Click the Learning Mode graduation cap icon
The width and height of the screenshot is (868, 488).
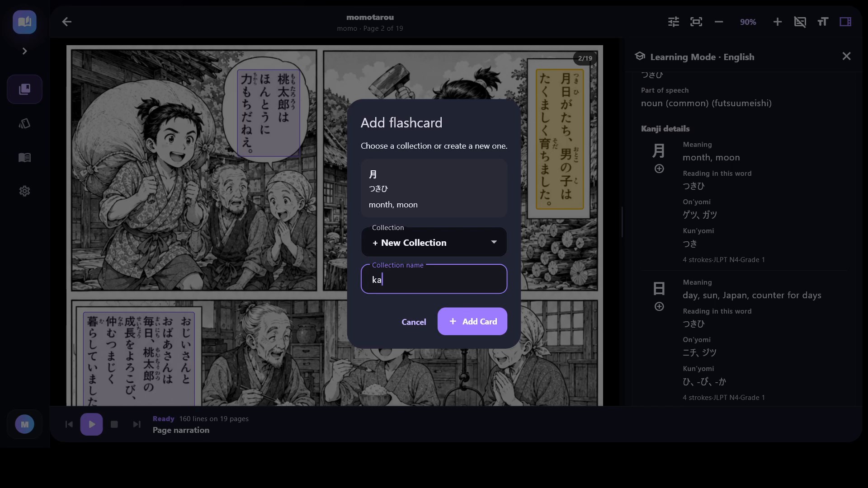click(x=640, y=56)
